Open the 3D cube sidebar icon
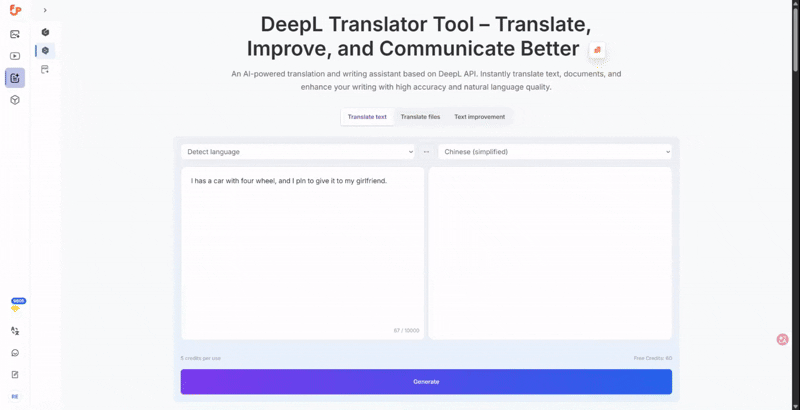 15,100
